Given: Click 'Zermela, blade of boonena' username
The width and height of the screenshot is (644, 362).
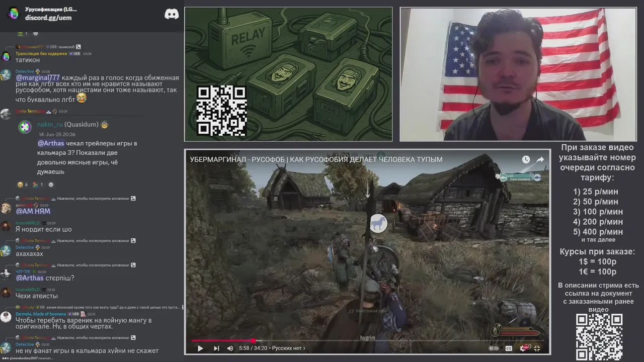Looking at the screenshot, I should pos(41,314).
